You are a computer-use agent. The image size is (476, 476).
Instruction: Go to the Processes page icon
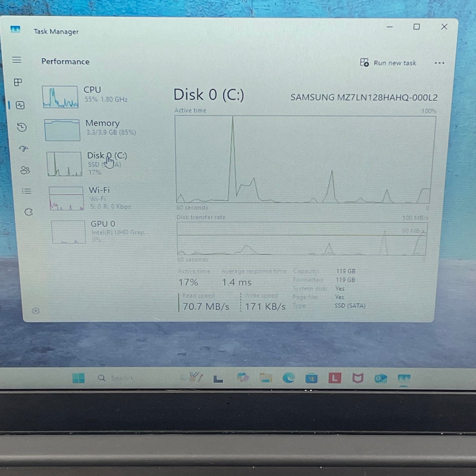[18, 82]
